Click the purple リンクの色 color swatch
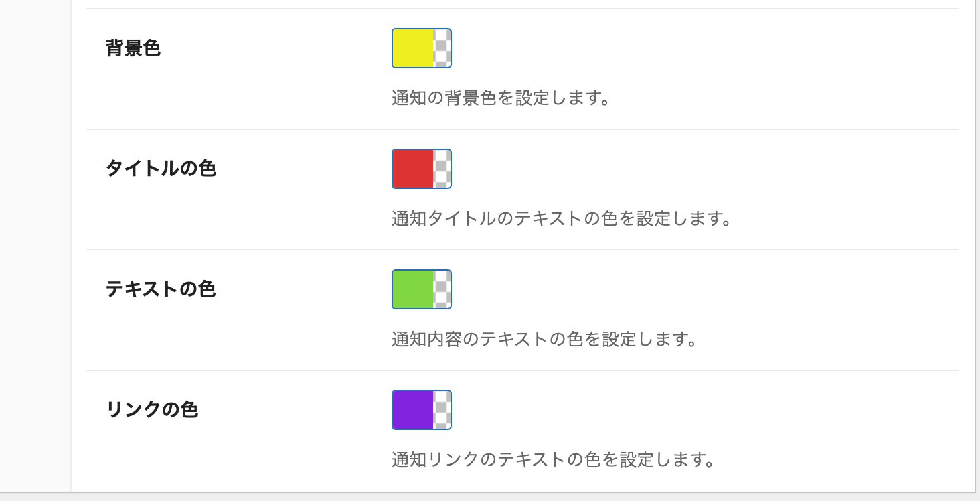The image size is (980, 501). pyautogui.click(x=413, y=410)
